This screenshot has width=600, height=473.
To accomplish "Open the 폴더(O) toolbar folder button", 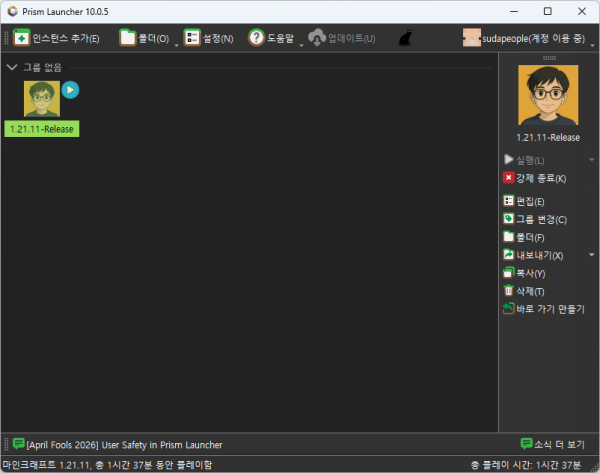I will [144, 38].
